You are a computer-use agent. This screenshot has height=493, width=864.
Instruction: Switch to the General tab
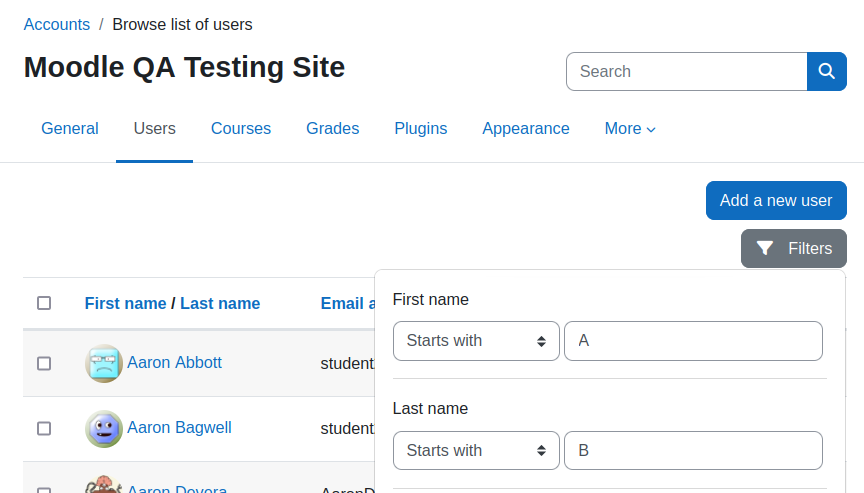tap(70, 128)
